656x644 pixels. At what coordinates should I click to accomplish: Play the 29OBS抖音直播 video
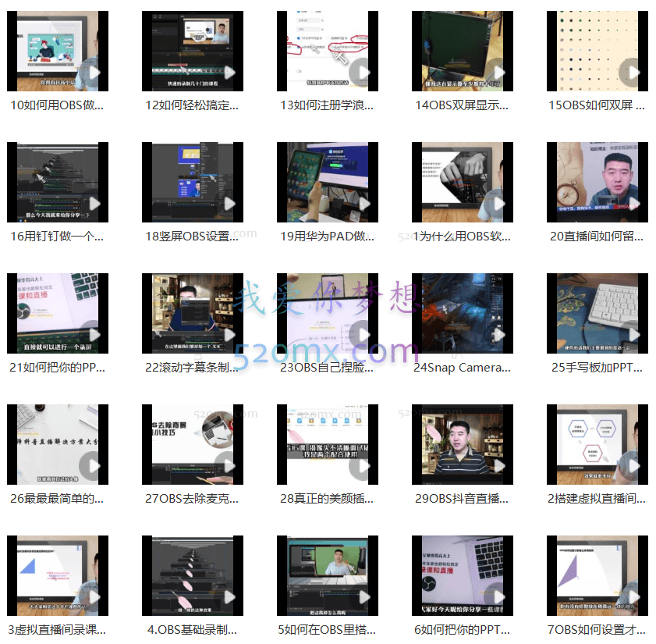495,466
